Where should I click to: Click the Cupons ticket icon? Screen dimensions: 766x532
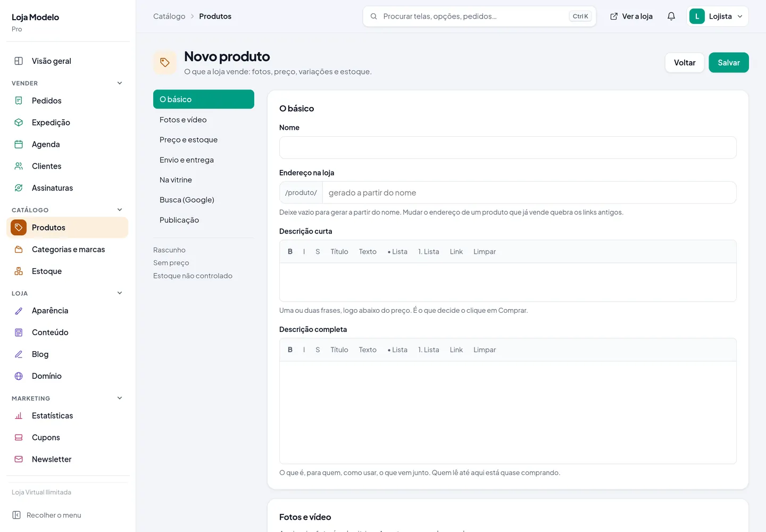pyautogui.click(x=19, y=437)
